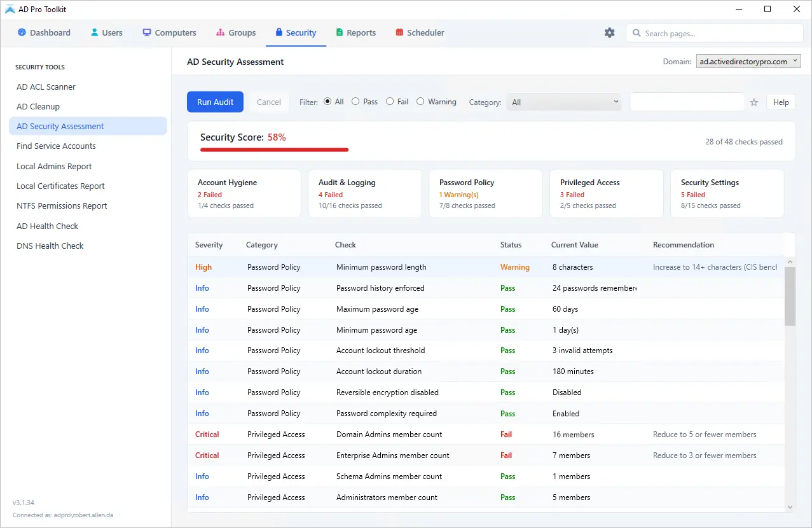Select the Maximum password age row

(x=486, y=309)
